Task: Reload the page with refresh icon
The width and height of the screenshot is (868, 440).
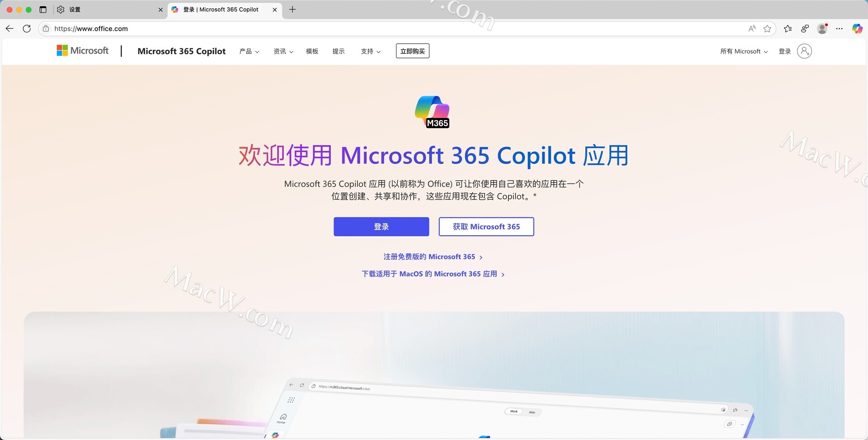Action: click(27, 28)
